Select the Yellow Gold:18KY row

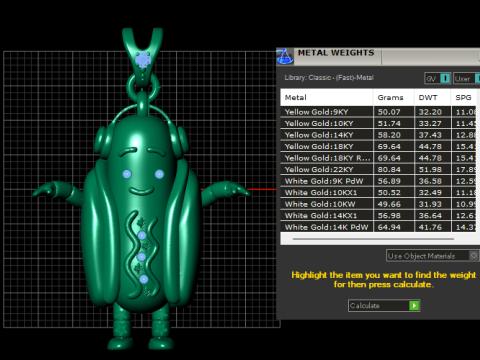coord(378,146)
